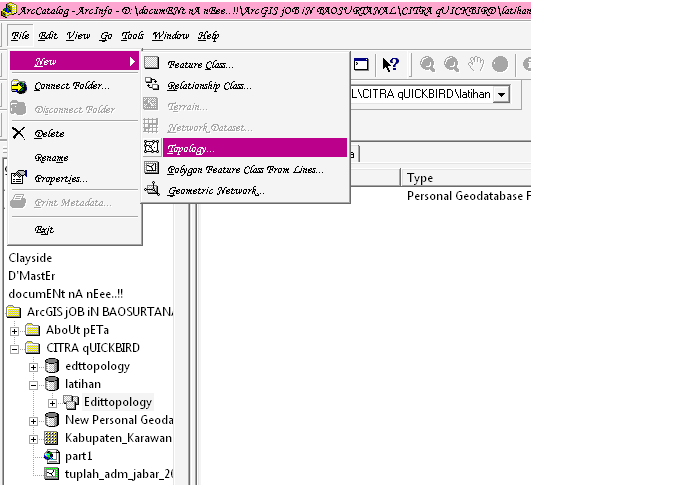Viewport: 683px width, 485px height.
Task: Expand the edttopology geodatabase
Action: (x=34, y=367)
